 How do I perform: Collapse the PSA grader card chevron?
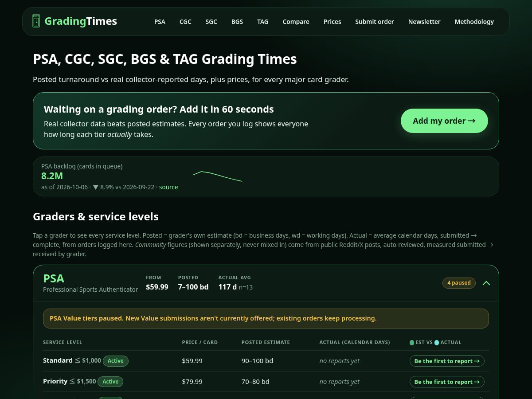[486, 283]
